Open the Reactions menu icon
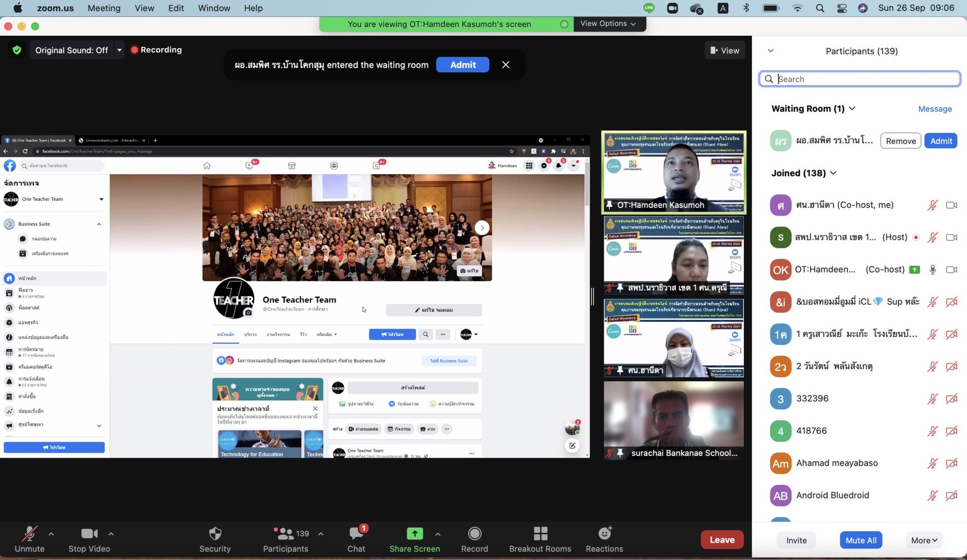Screen dimensions: 967x560 (604, 534)
